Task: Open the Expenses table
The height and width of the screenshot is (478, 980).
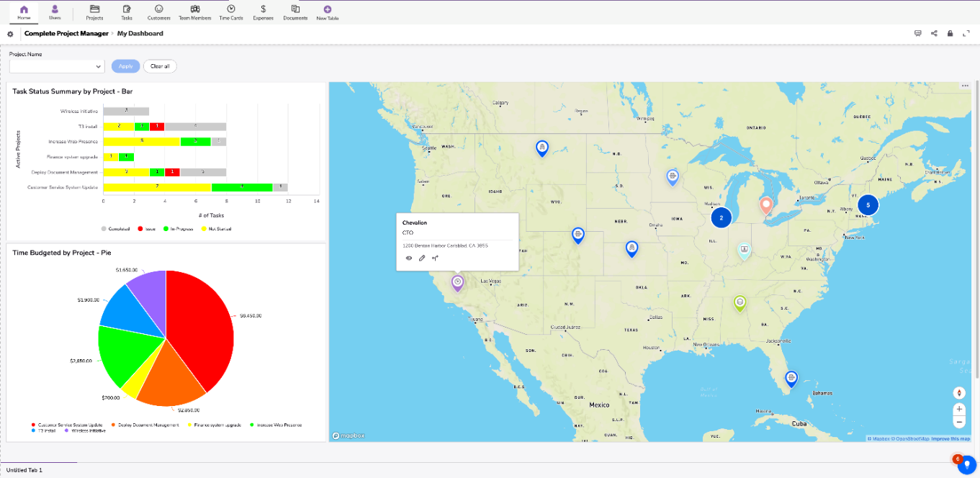Action: 264,12
